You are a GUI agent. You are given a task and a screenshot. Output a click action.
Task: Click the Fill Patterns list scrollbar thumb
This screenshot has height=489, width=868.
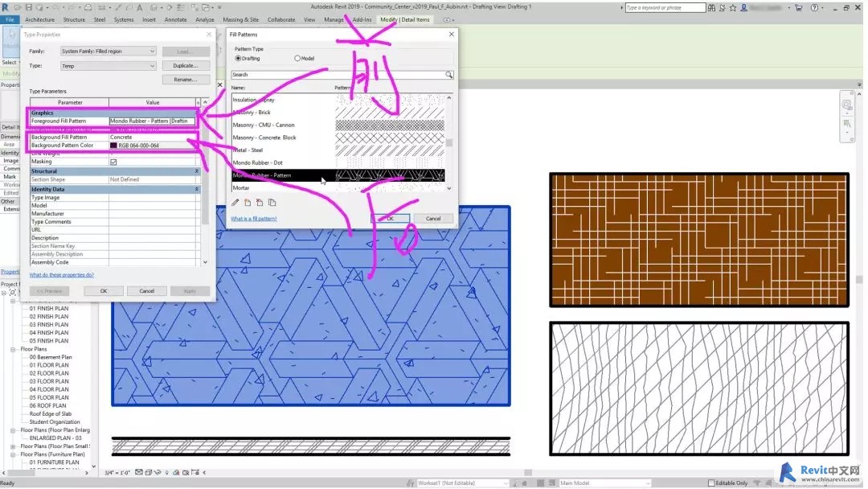pyautogui.click(x=449, y=143)
